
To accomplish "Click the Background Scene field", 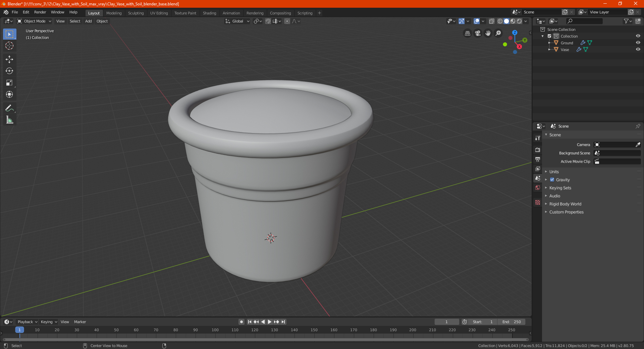I will click(x=617, y=153).
